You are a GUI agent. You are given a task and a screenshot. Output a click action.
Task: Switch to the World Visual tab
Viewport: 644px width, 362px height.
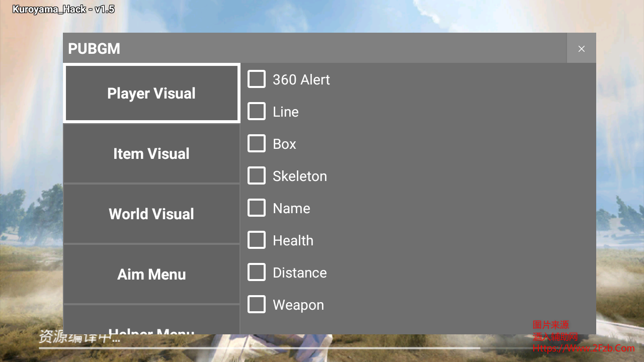click(151, 214)
